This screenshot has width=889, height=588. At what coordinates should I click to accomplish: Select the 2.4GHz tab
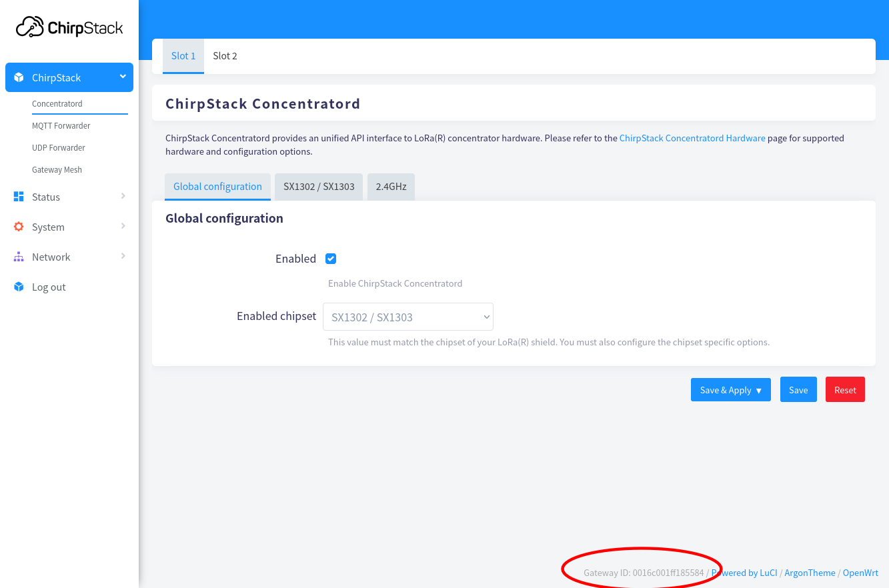(x=391, y=187)
